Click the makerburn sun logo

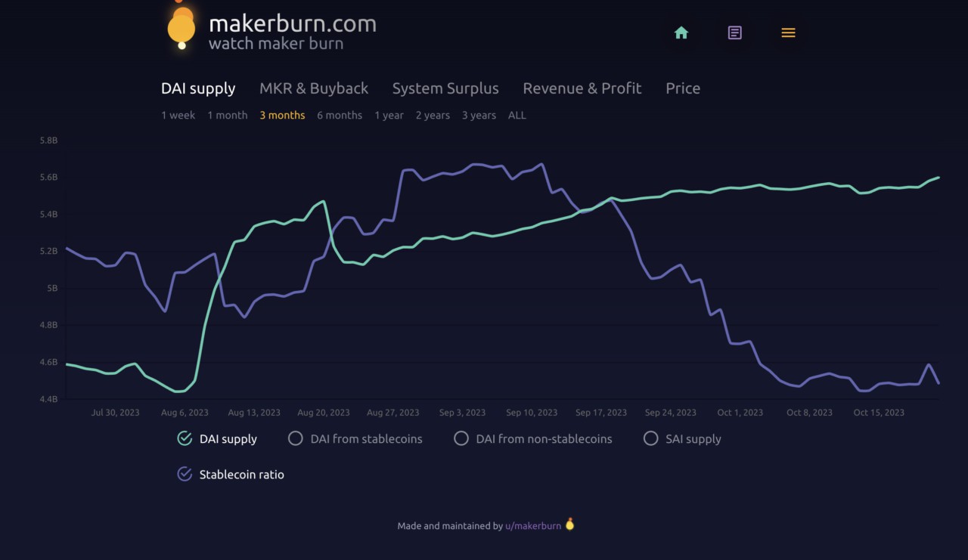click(181, 27)
